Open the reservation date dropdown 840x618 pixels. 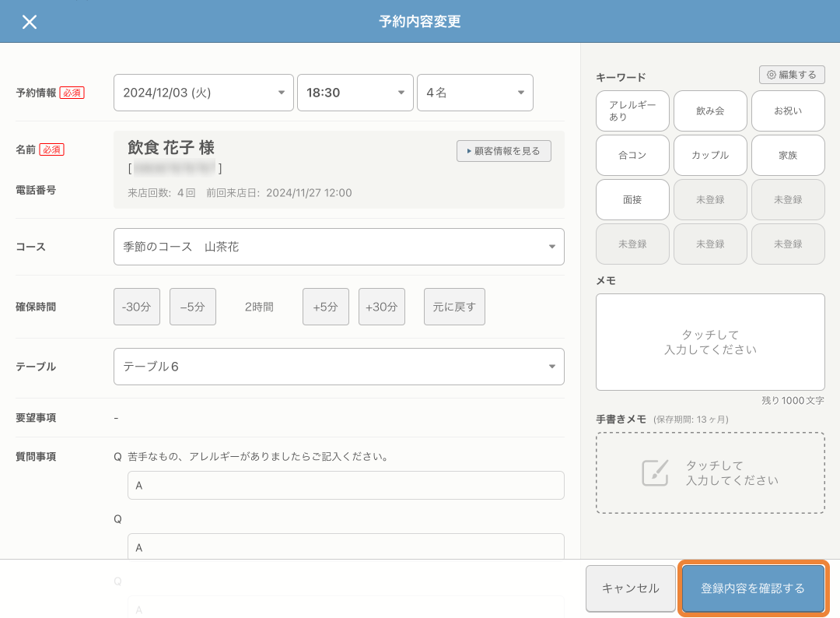(x=203, y=92)
